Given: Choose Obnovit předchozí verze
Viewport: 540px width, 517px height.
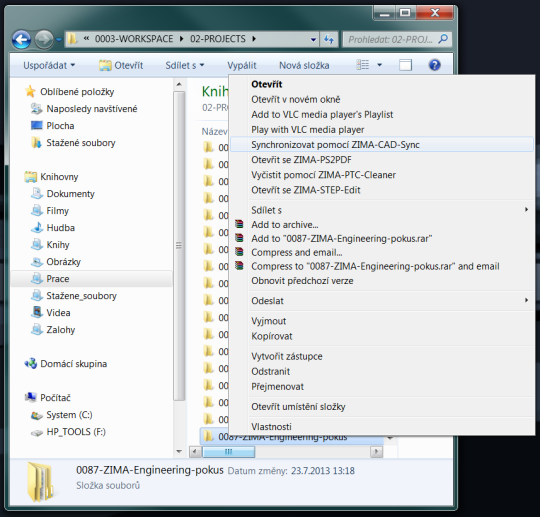Looking at the screenshot, I should pos(382,281).
